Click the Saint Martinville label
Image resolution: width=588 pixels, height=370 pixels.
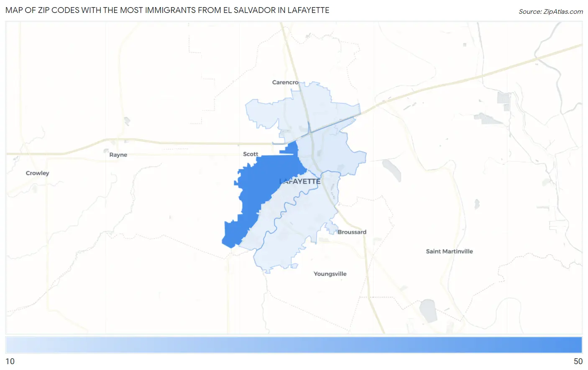[x=449, y=251]
